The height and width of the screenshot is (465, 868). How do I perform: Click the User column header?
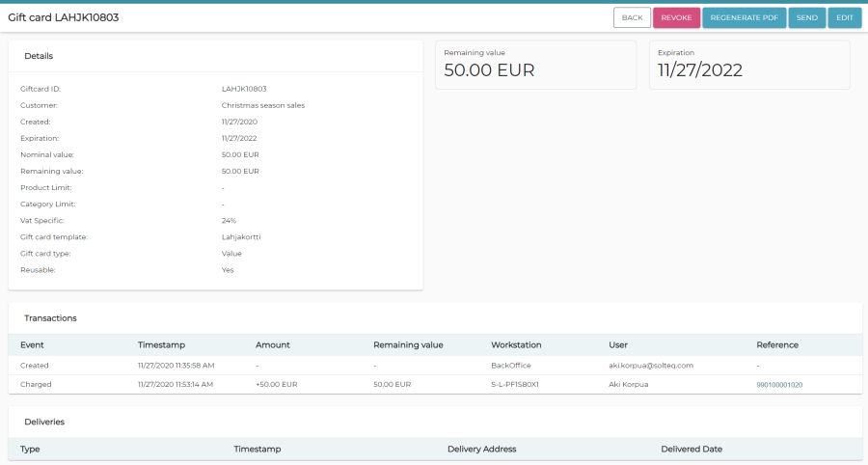coord(618,344)
